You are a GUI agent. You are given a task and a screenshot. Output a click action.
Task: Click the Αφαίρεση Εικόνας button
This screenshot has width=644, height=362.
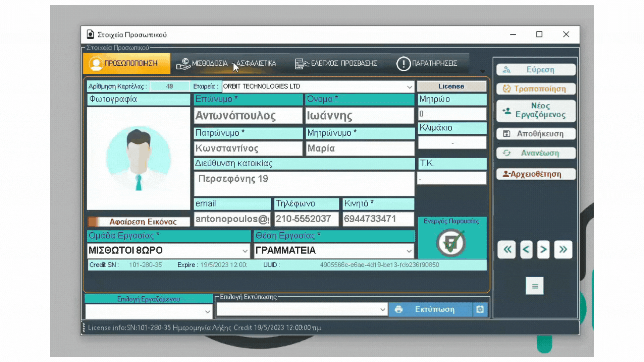(139, 222)
